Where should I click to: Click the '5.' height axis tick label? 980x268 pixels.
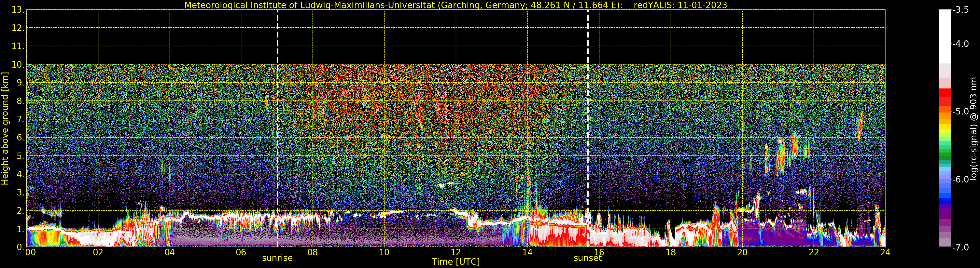tap(20, 156)
